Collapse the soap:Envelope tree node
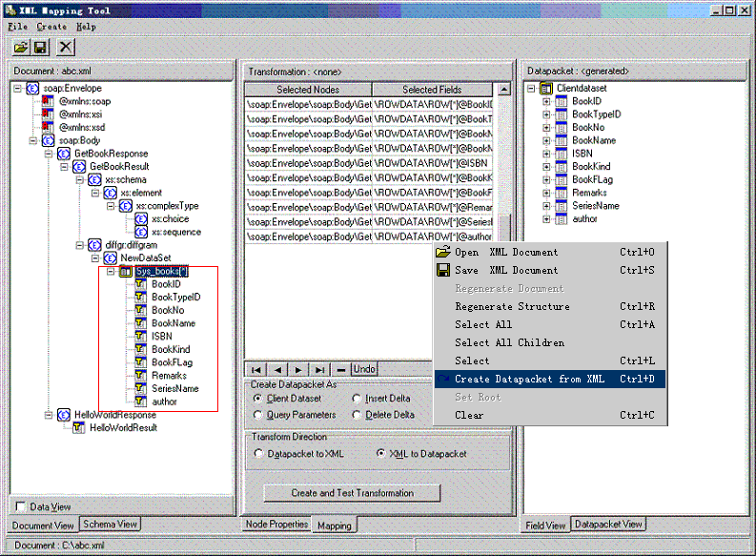The height and width of the screenshot is (556, 756). 18,88
